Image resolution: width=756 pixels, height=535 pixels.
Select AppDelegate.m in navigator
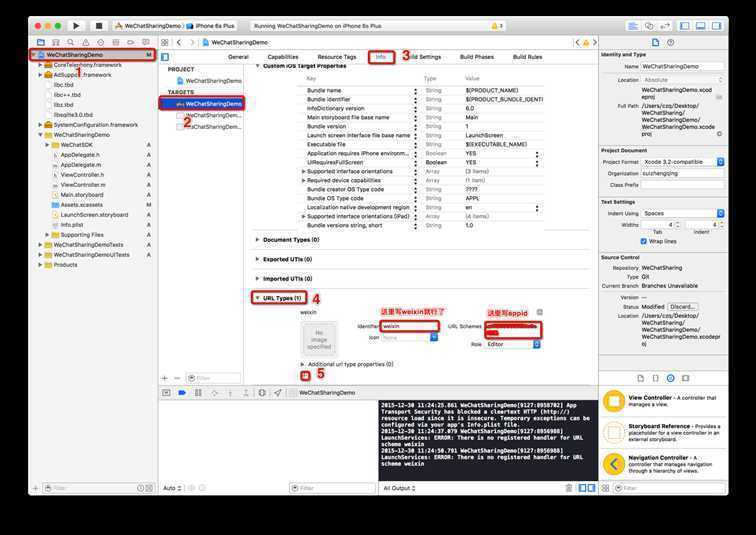81,165
